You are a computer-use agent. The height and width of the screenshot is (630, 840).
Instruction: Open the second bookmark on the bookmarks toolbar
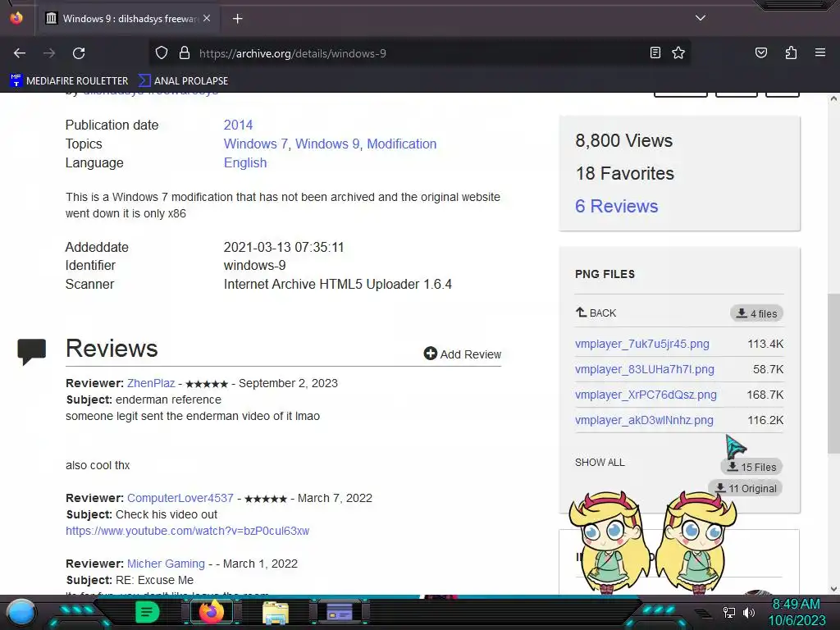183,81
